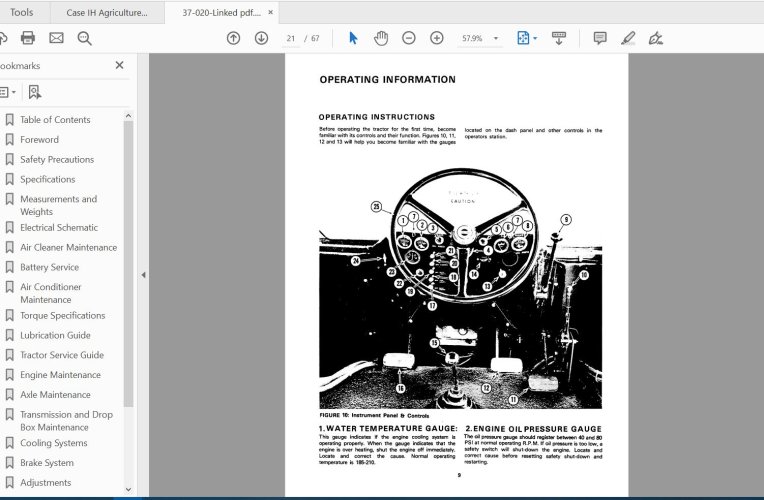Click the Fit page view icon
Image resolution: width=764 pixels, height=500 pixels.
[x=523, y=38]
